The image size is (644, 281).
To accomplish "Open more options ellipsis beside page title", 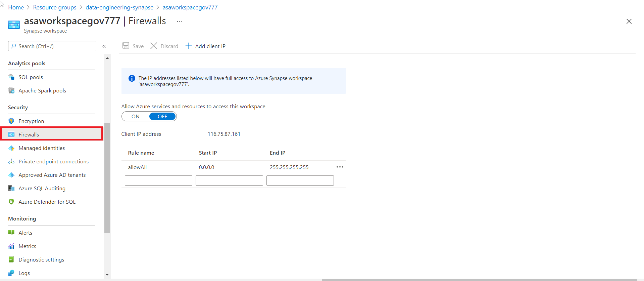I will click(179, 21).
